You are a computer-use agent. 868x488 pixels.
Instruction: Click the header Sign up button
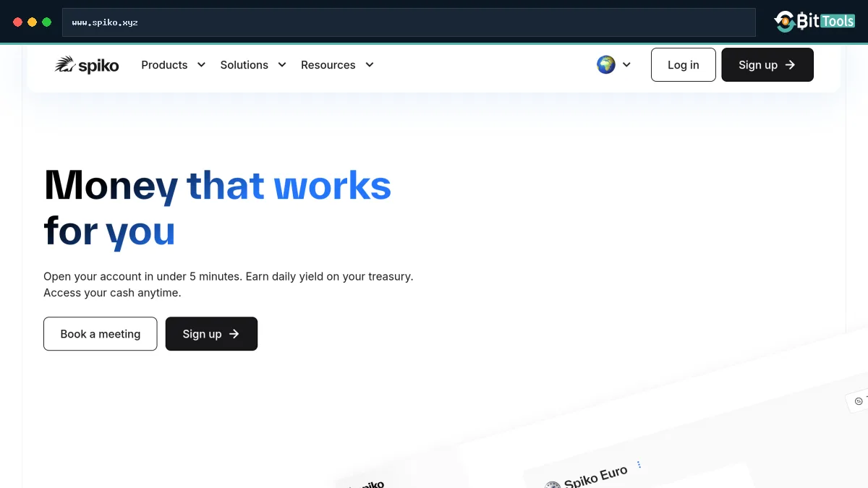point(767,65)
